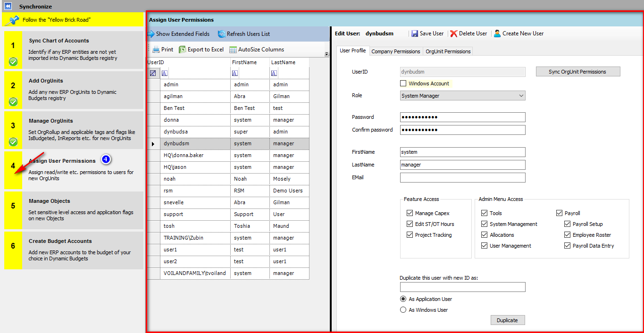The width and height of the screenshot is (644, 333).
Task: Click the Print printer icon
Action: [156, 50]
